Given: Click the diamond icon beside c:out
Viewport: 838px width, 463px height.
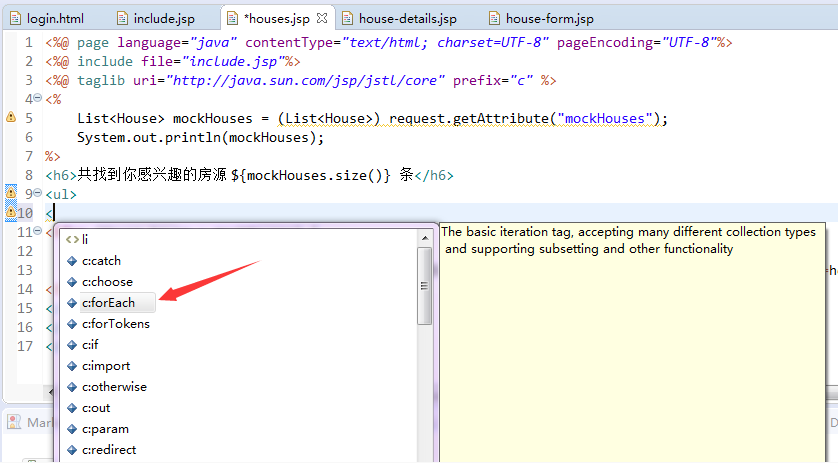Looking at the screenshot, I should [x=72, y=408].
